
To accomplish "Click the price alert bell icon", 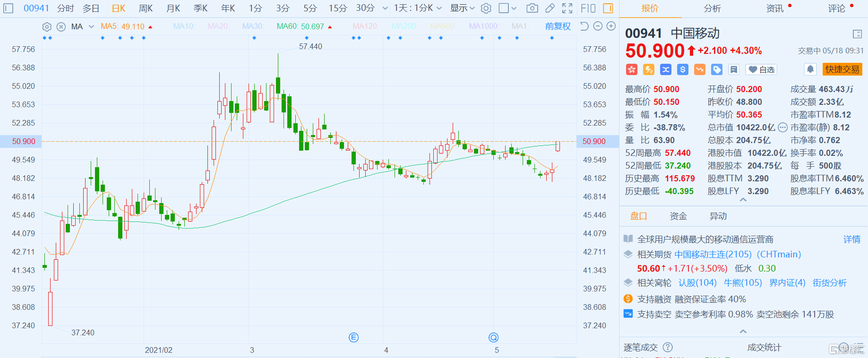I will pyautogui.click(x=810, y=69).
